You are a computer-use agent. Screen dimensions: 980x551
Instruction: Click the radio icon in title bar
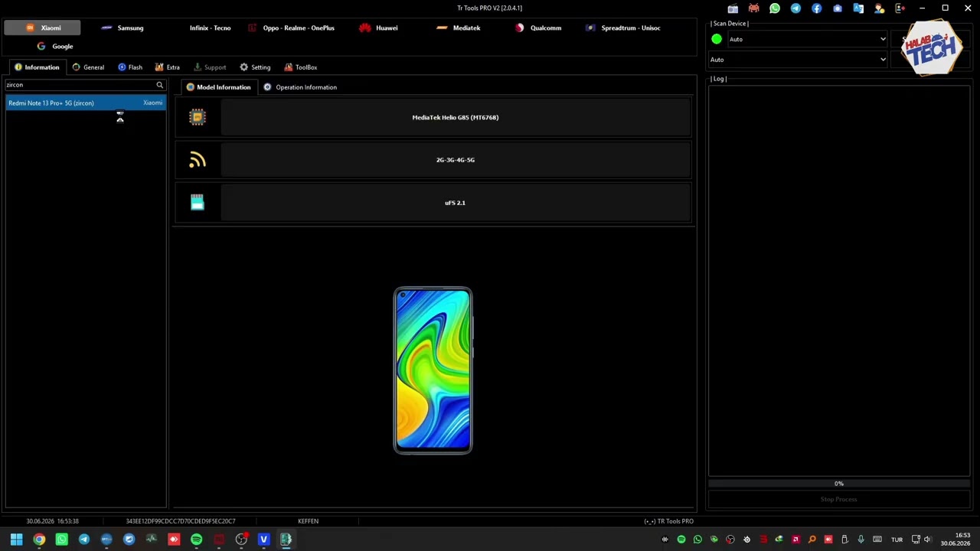point(733,8)
